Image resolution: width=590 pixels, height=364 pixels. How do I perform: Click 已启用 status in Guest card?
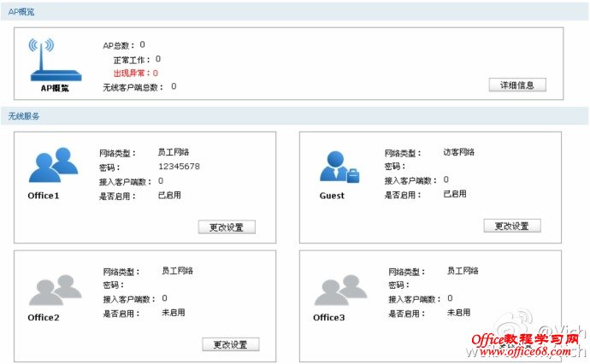(455, 194)
